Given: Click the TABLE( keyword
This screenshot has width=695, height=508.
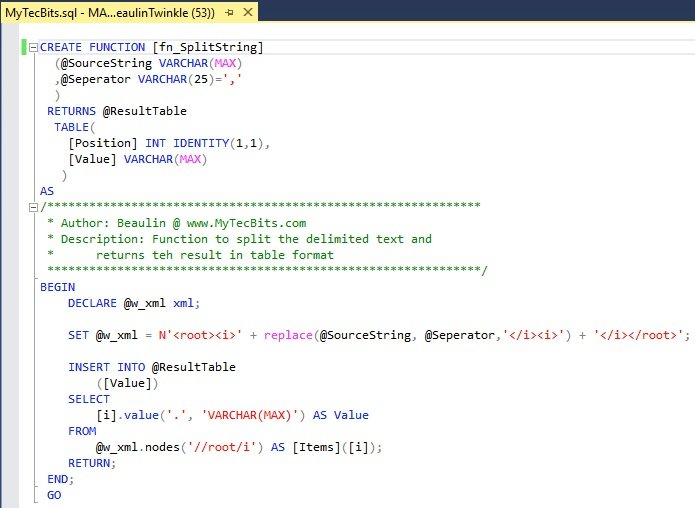Looking at the screenshot, I should click(74, 127).
